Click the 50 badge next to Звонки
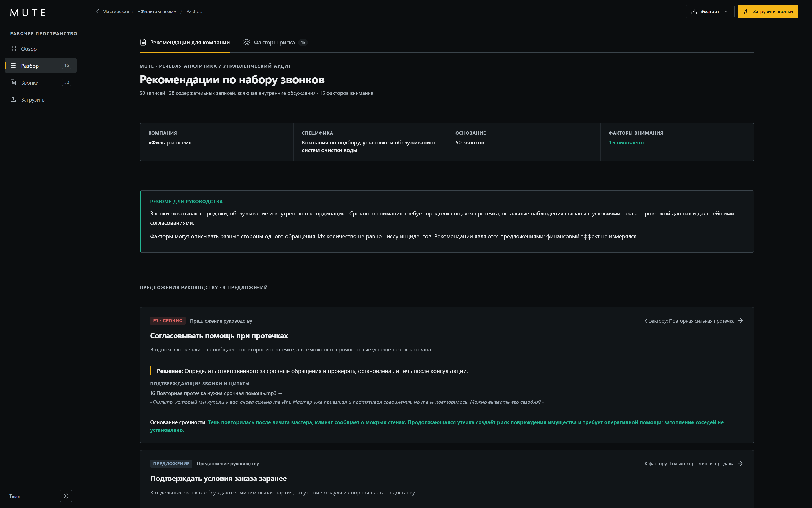 [x=66, y=82]
